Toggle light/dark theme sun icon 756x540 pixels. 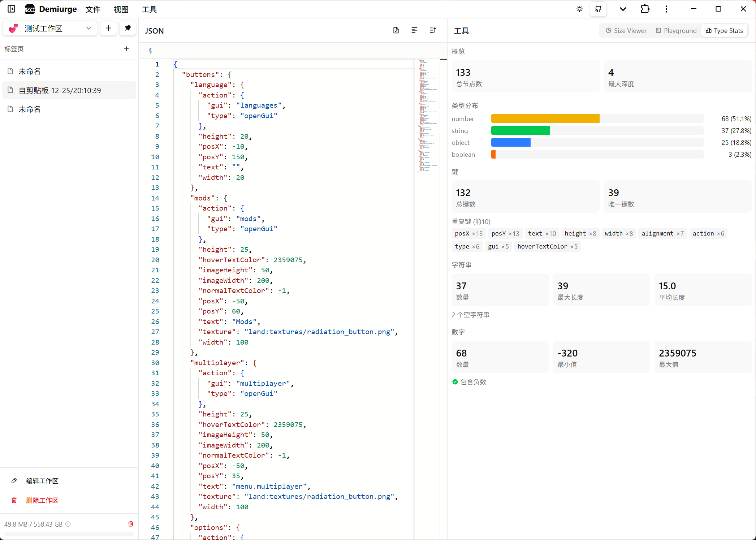point(579,9)
